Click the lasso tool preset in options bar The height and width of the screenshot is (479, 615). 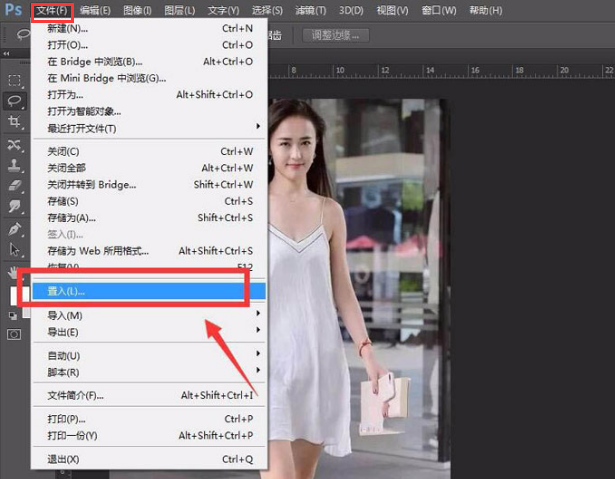coord(23,34)
